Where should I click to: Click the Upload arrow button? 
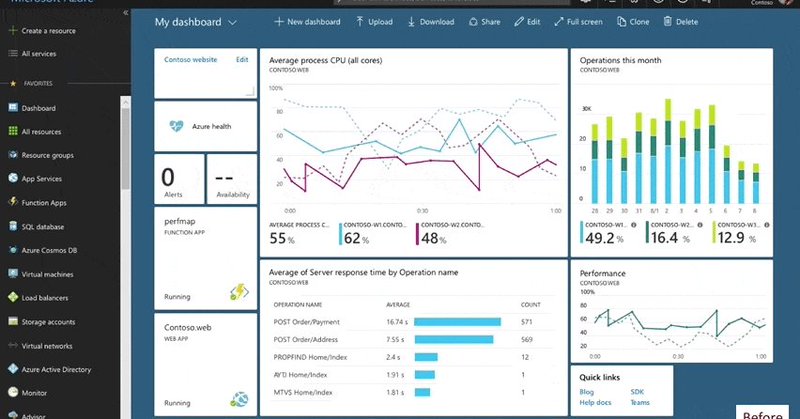pos(374,21)
